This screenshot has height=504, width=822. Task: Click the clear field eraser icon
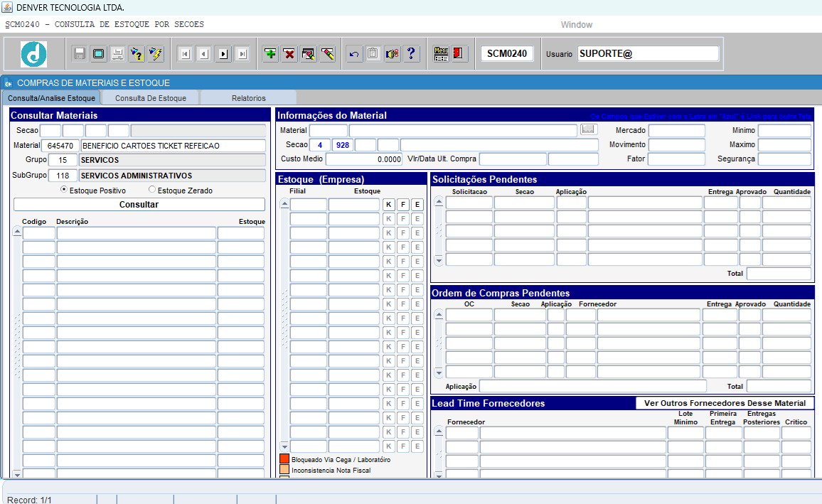[x=328, y=53]
